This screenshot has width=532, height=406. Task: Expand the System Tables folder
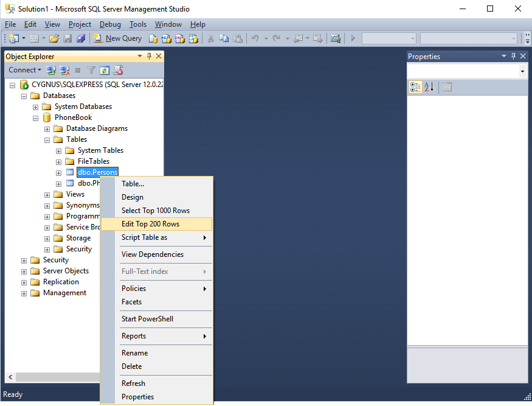coord(59,151)
